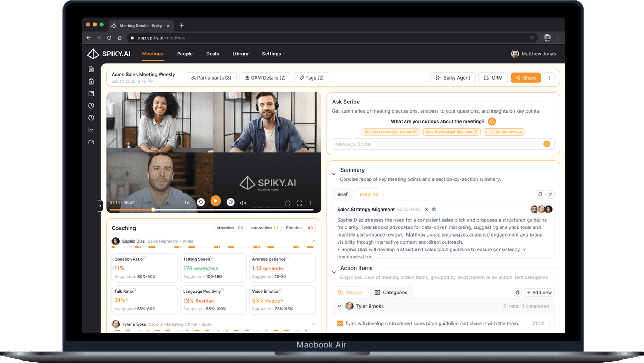The height and width of the screenshot is (363, 644).
Task: Open video player more options menu
Action: [311, 203]
